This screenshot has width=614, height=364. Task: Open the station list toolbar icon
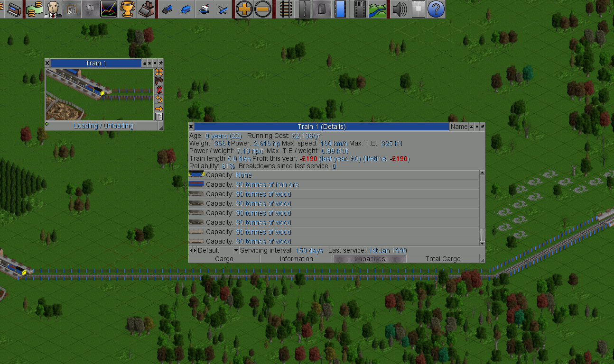point(15,9)
